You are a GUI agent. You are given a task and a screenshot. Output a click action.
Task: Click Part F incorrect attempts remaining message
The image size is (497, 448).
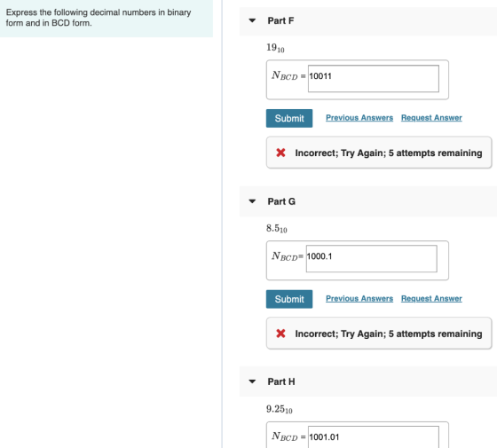389,153
